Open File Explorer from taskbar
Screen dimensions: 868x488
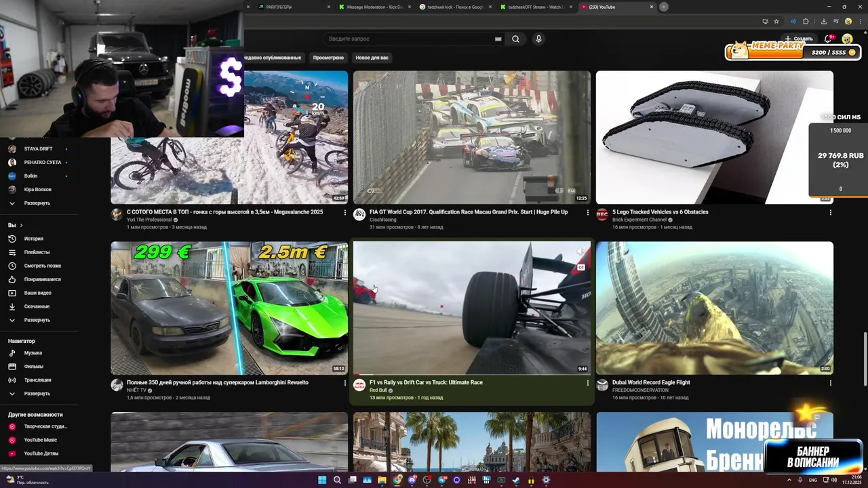click(382, 480)
